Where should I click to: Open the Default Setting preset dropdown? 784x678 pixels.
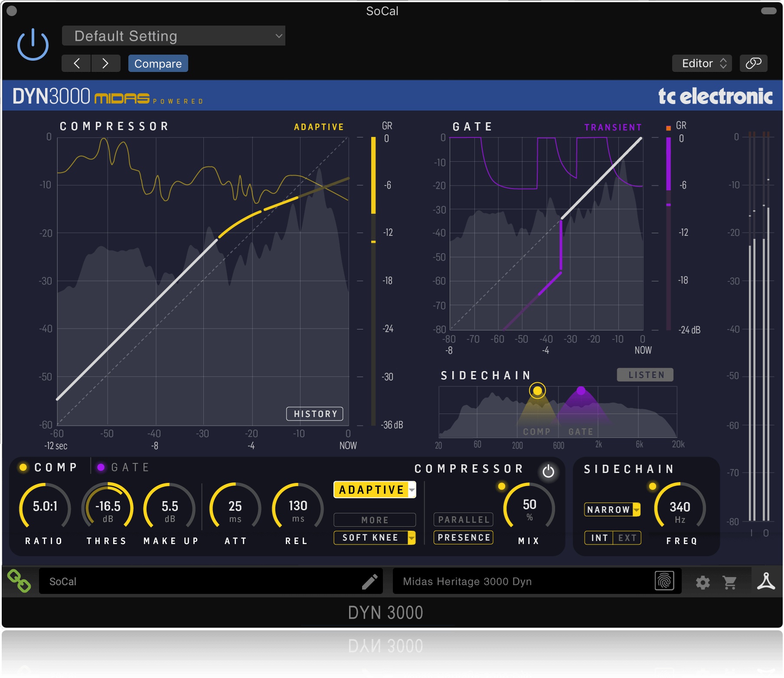pyautogui.click(x=173, y=36)
